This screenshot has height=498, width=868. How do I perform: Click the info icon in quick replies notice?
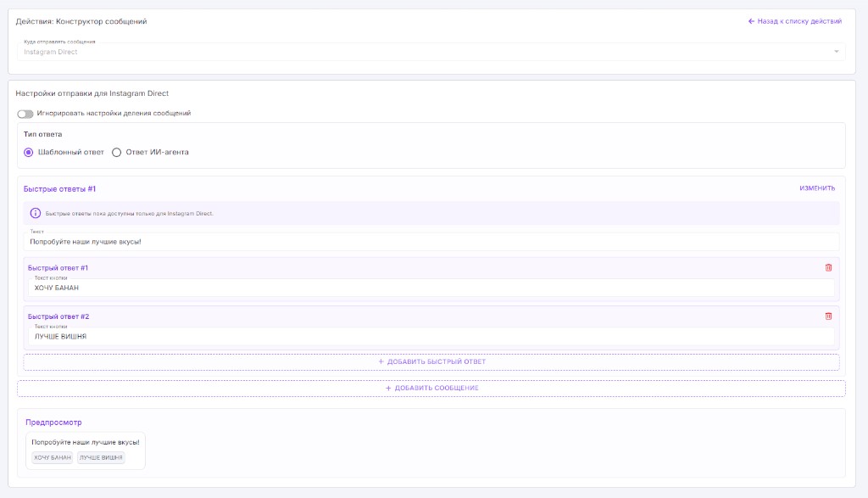pyautogui.click(x=36, y=213)
